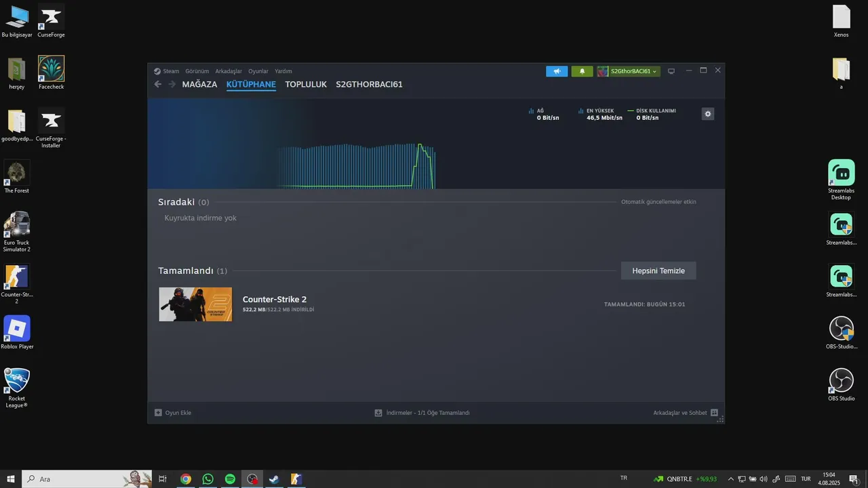Select The Forest desktop shortcut
This screenshot has height=488, width=868.
click(x=17, y=178)
